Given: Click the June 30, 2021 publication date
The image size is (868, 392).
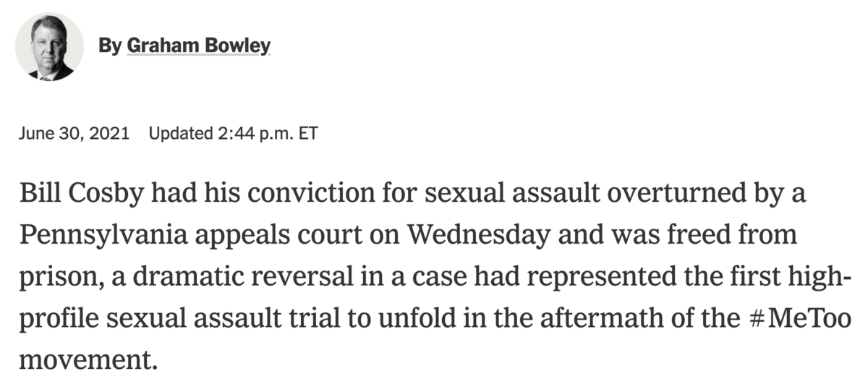Looking at the screenshot, I should point(73,135).
